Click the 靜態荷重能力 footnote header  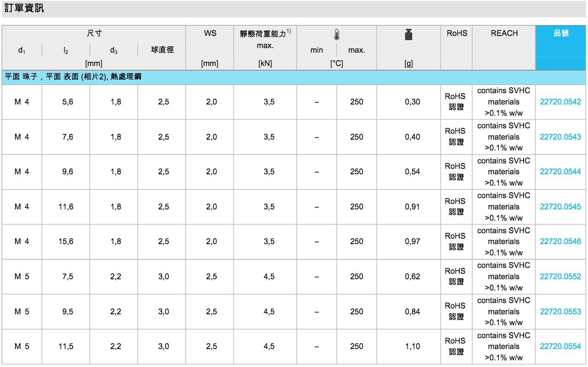[265, 34]
